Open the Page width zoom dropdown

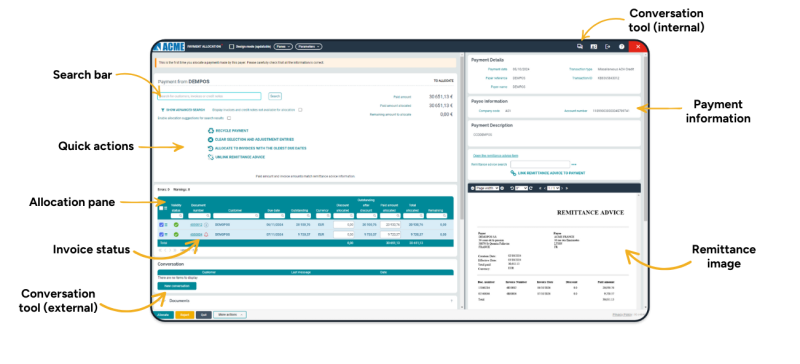(487, 188)
